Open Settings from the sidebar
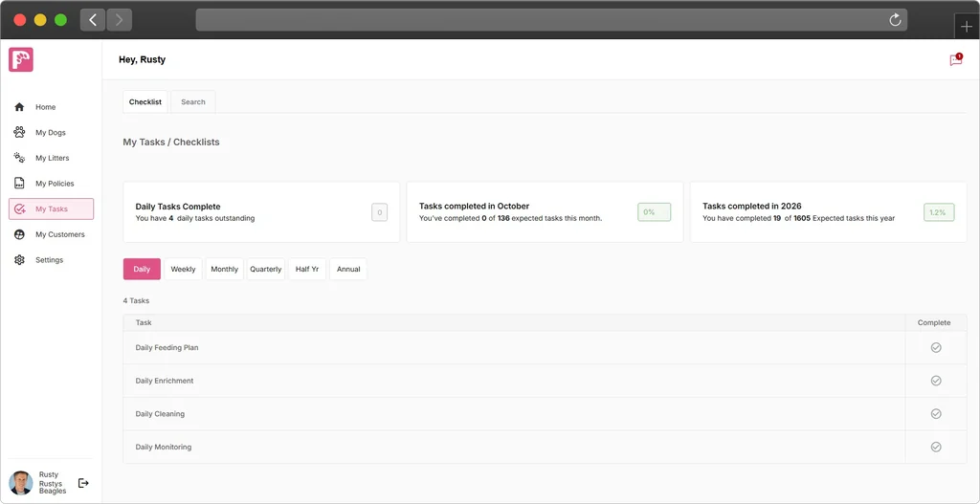Screen dimensions: 980x504 52,260
